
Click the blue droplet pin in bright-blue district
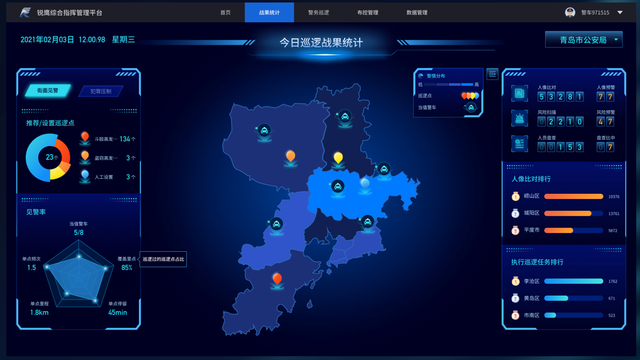[x=365, y=184]
